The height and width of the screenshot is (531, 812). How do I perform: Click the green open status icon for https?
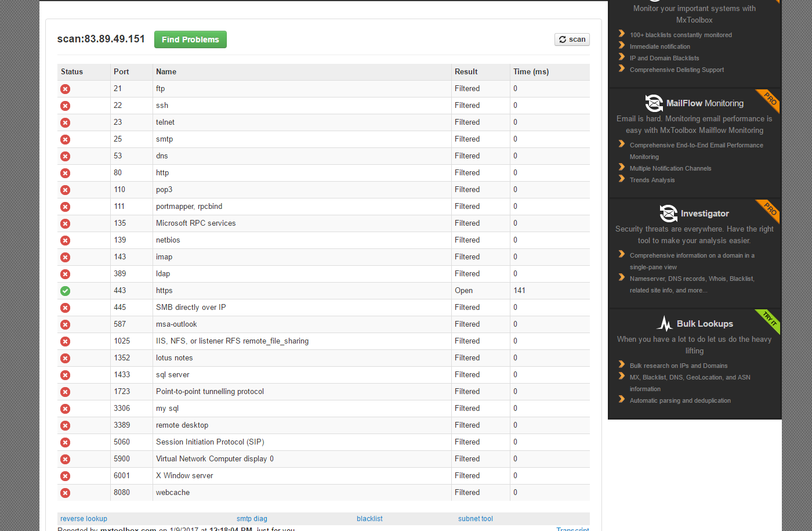tap(65, 291)
